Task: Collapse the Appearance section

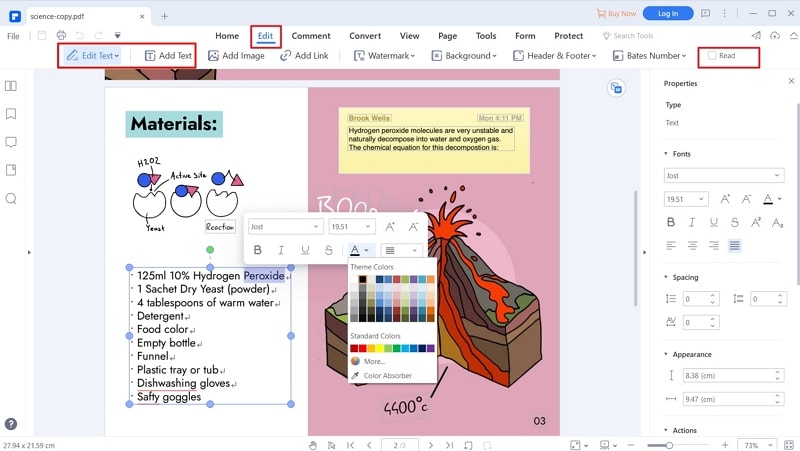Action: click(x=666, y=354)
